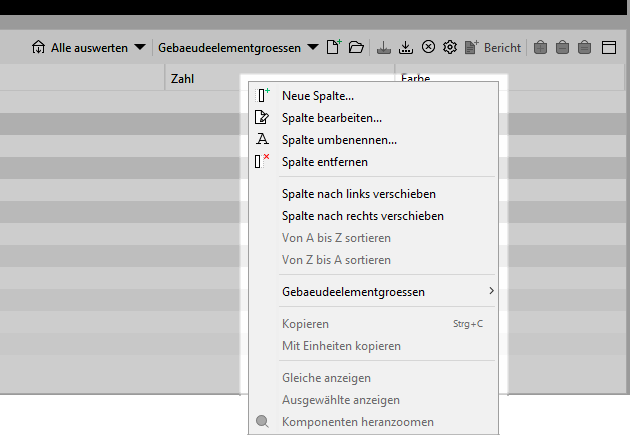Click the new file icon in toolbar
Image resolution: width=630 pixels, height=435 pixels.
point(333,47)
